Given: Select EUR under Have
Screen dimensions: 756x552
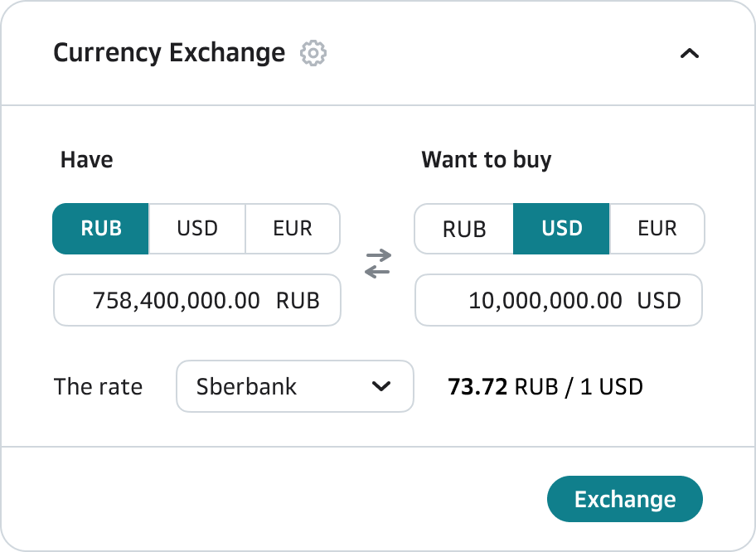Looking at the screenshot, I should (293, 229).
